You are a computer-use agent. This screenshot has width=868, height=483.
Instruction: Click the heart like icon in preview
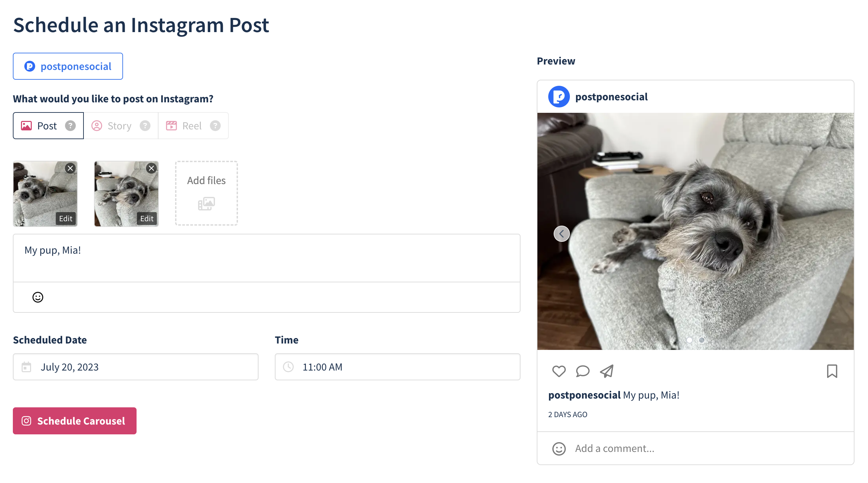coord(559,371)
